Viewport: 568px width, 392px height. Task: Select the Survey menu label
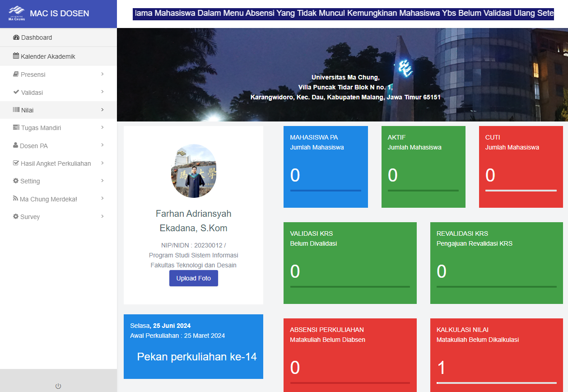[30, 217]
